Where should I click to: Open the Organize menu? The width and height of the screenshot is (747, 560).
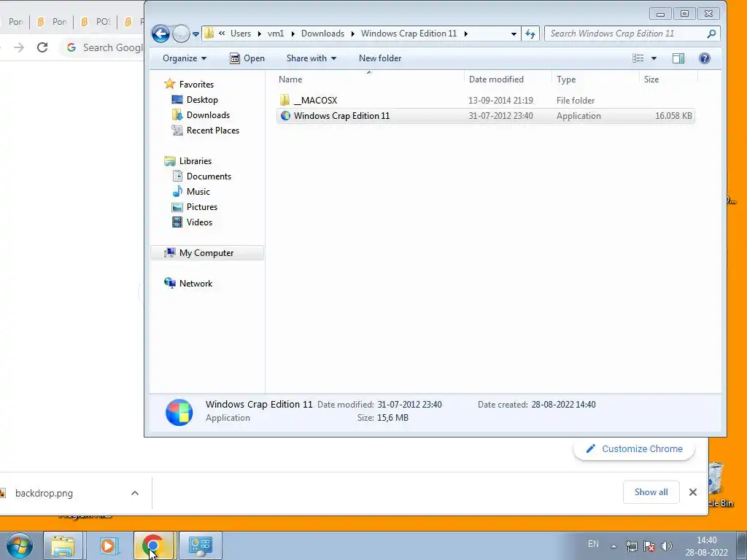click(185, 58)
